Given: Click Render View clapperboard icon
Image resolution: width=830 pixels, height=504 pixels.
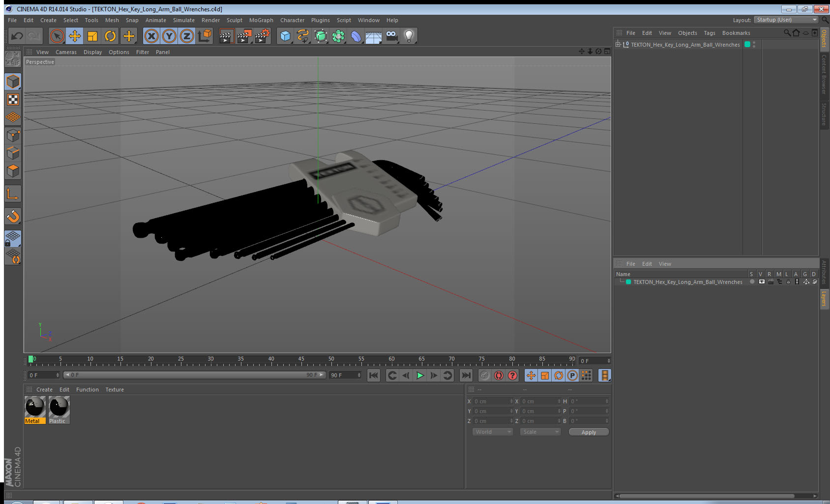Looking at the screenshot, I should (x=226, y=36).
